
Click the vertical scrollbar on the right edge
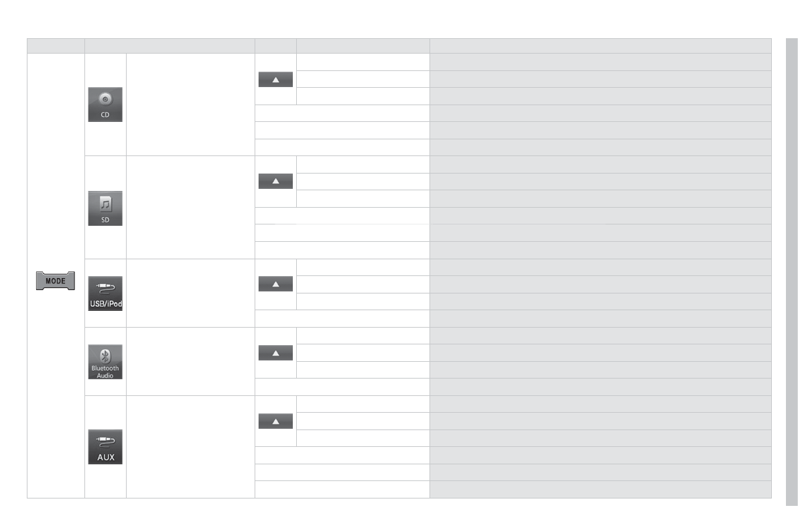coord(791,268)
